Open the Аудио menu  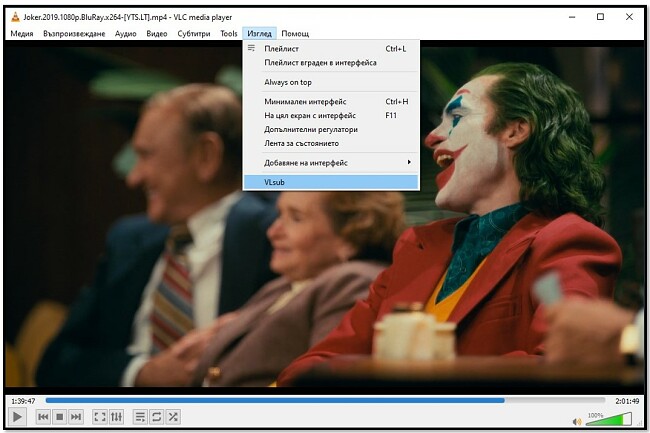click(126, 34)
